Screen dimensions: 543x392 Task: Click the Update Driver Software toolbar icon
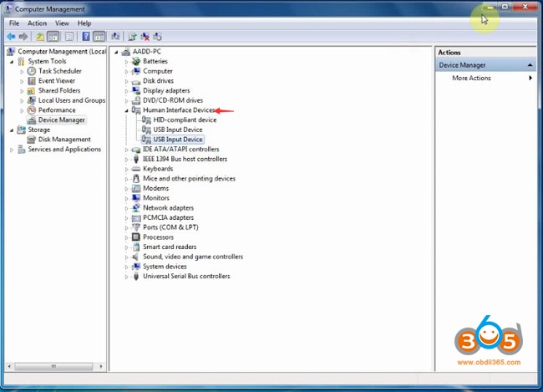tap(132, 37)
